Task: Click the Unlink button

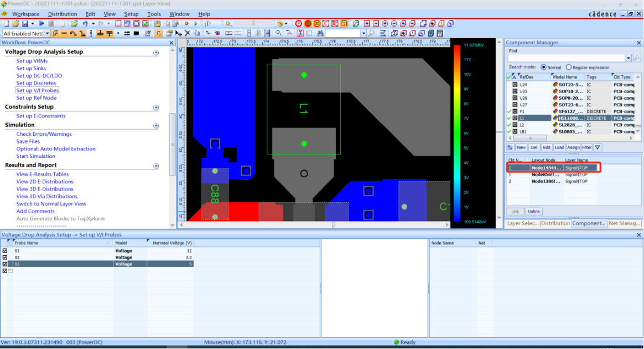Action: click(x=533, y=211)
